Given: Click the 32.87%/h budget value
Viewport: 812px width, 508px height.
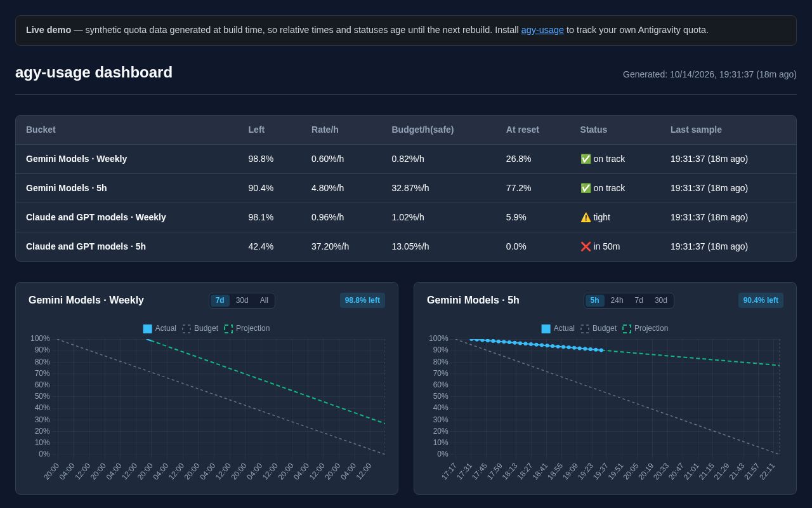Looking at the screenshot, I should [x=410, y=188].
